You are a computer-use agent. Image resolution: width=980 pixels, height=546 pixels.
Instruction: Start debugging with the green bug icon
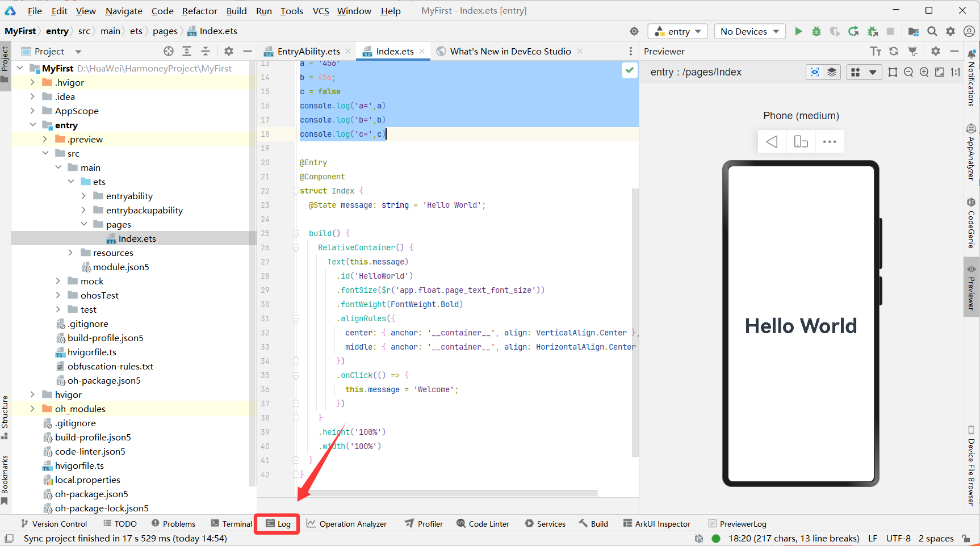point(816,31)
